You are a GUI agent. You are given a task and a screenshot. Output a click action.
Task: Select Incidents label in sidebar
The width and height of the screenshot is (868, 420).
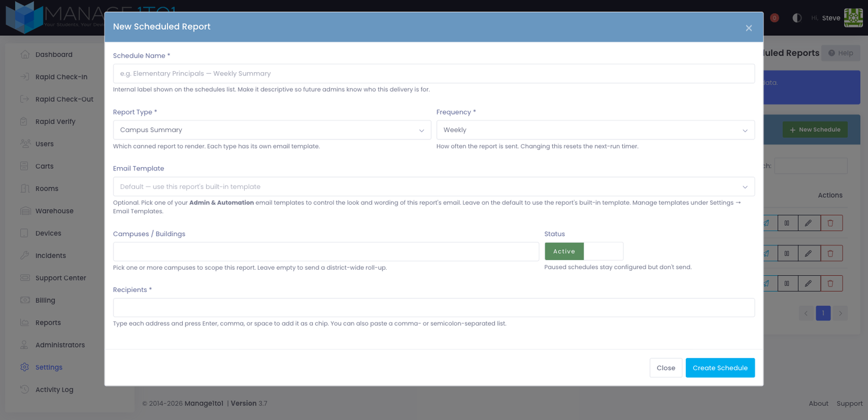click(50, 256)
